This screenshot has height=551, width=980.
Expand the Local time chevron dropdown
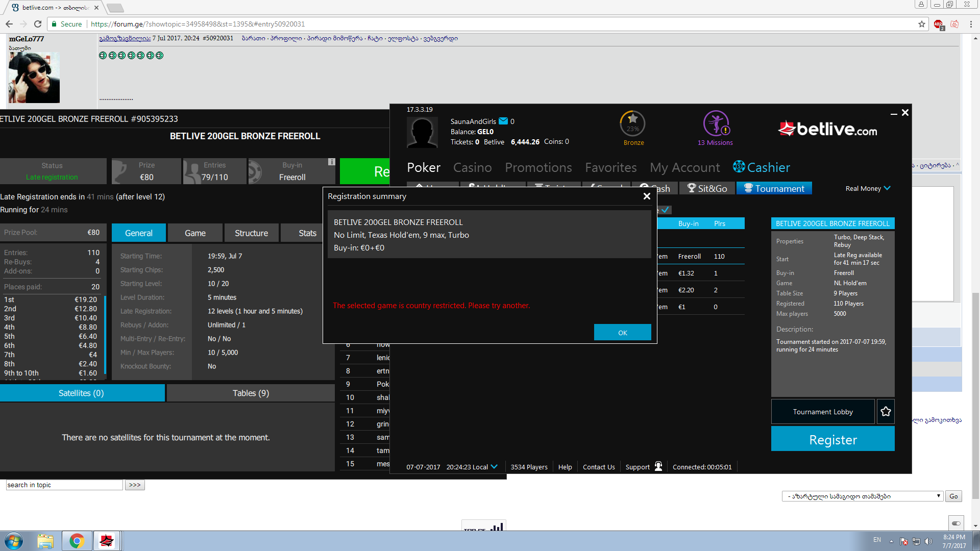click(494, 467)
